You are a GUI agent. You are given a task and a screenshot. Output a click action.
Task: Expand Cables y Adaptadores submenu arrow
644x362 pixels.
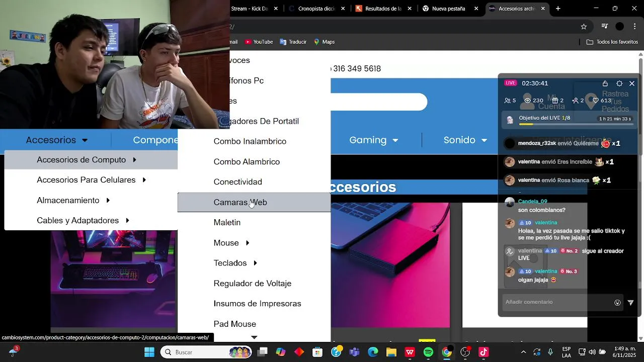[x=127, y=221]
